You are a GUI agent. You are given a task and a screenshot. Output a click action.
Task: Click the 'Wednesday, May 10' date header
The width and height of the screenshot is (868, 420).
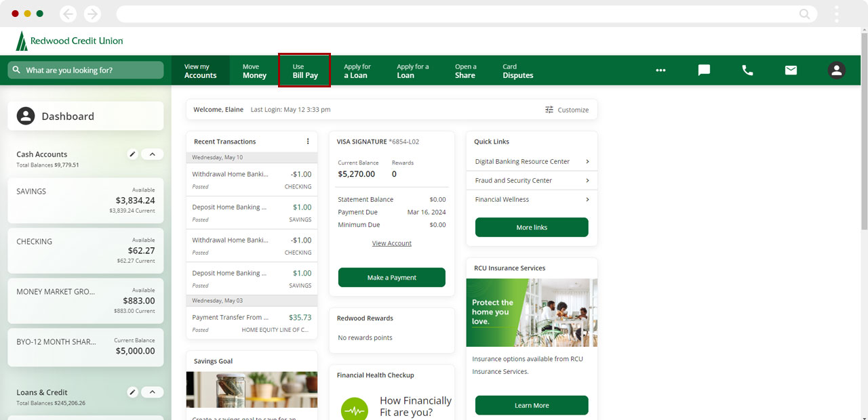point(252,157)
